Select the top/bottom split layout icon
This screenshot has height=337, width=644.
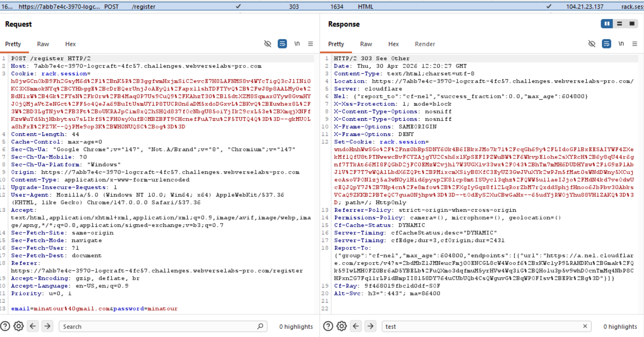620,24
